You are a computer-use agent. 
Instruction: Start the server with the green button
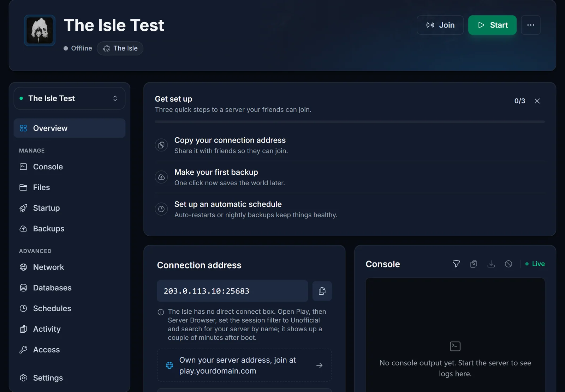point(492,25)
